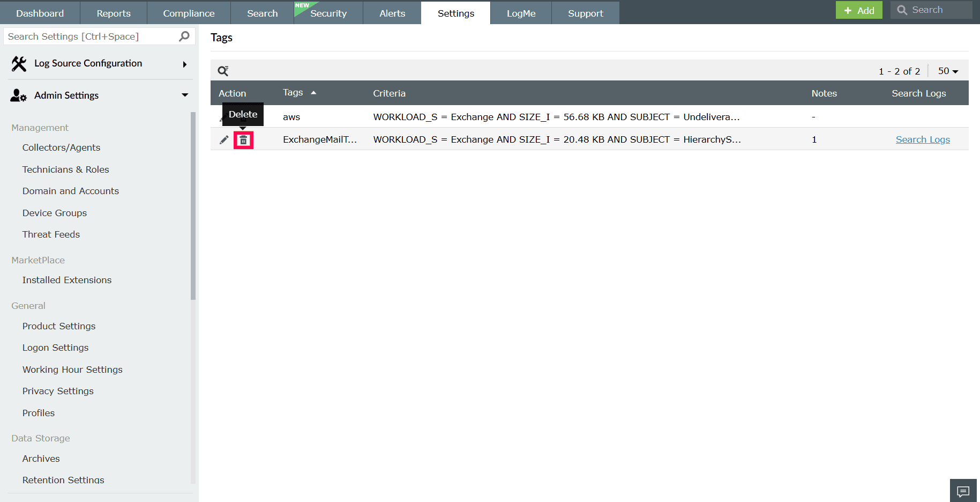Open Archives under Data Storage

tap(41, 459)
